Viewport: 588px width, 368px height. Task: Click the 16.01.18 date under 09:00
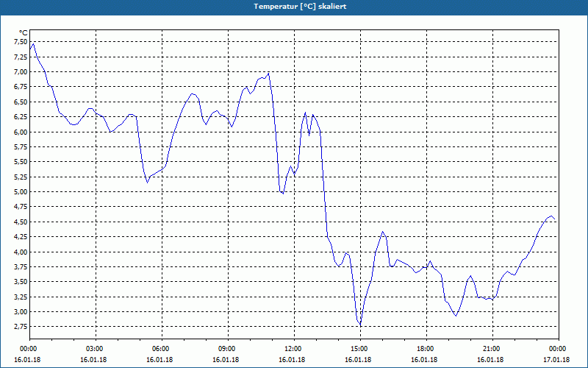pyautogui.click(x=226, y=360)
